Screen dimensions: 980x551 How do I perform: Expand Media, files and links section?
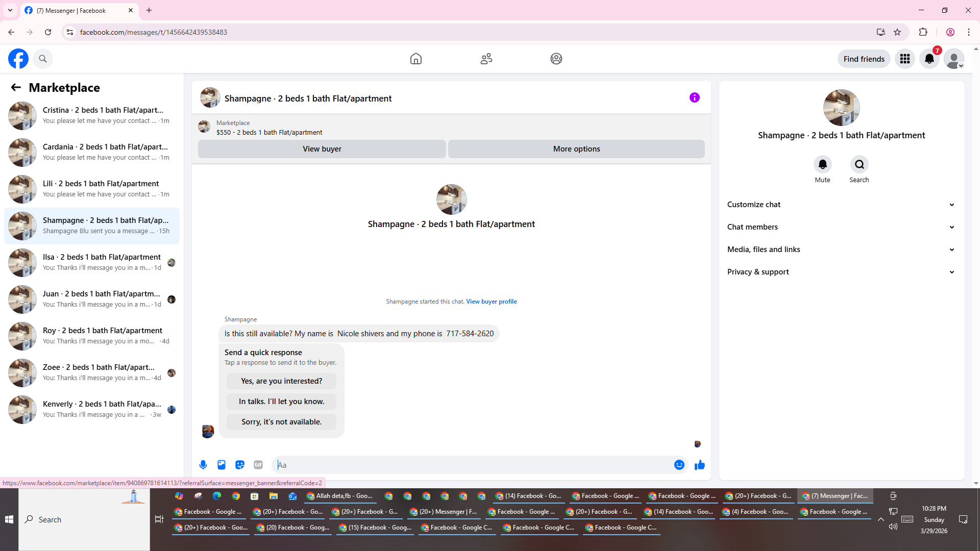841,249
